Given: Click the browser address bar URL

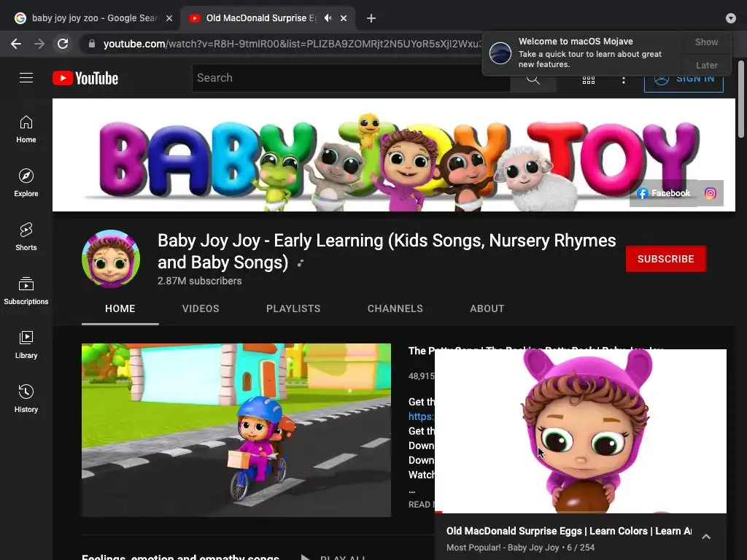Looking at the screenshot, I should click(292, 44).
